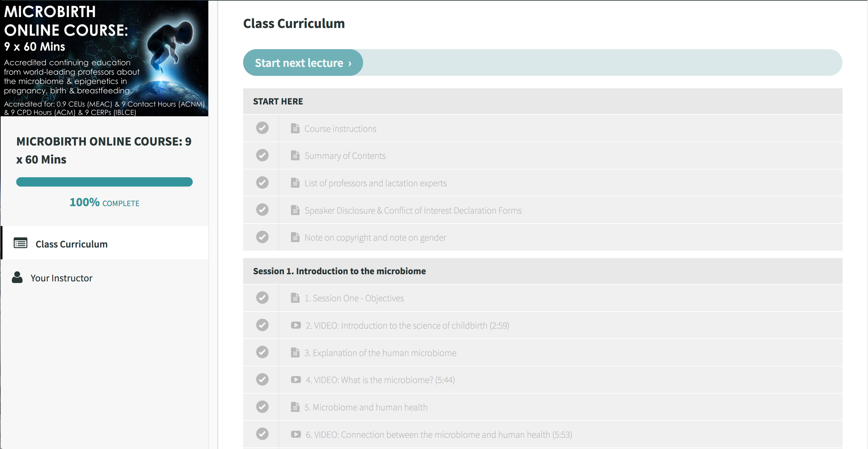Click the Your Instructor person icon

tap(17, 277)
